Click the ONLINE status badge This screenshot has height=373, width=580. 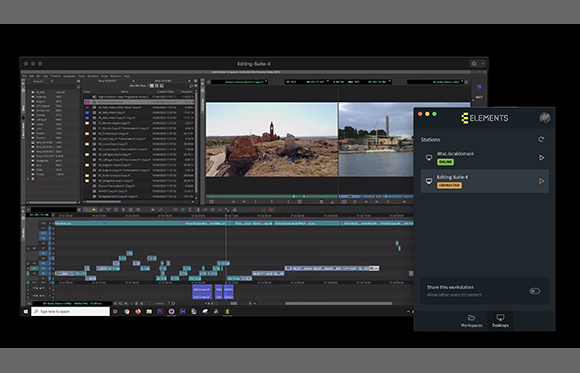click(445, 162)
